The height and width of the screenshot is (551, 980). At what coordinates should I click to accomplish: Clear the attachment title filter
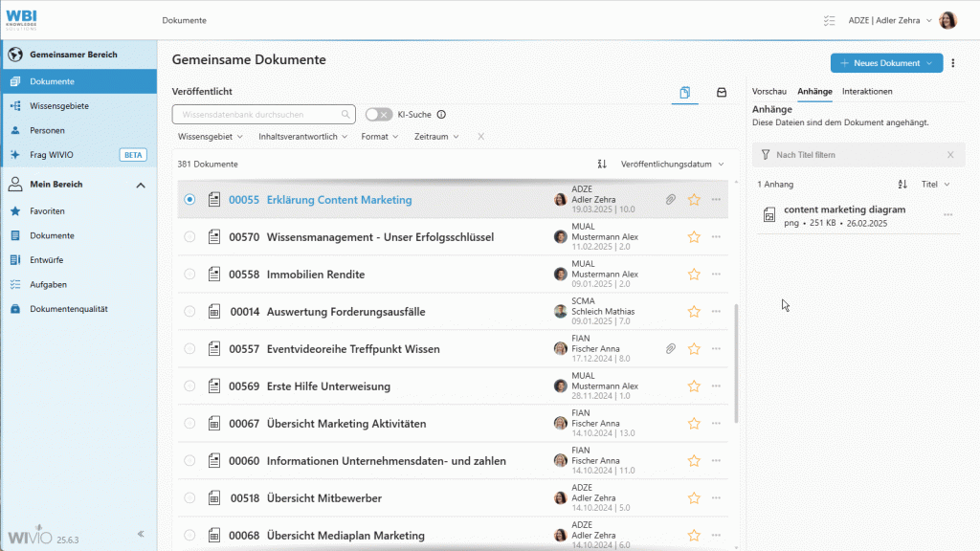coord(950,155)
